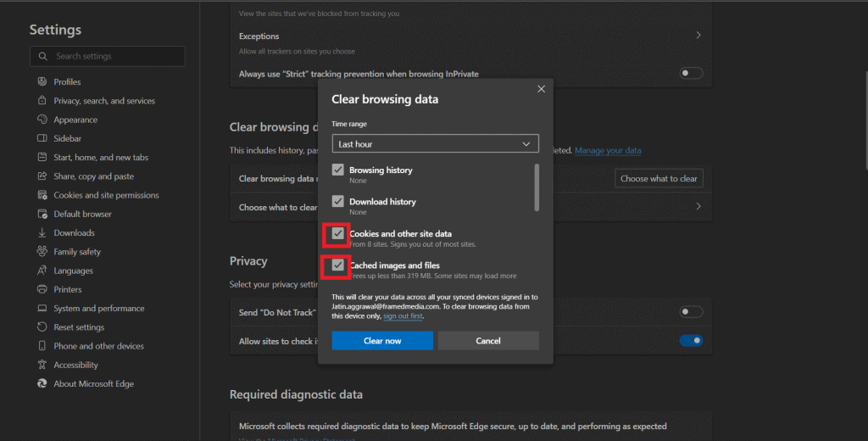Open Phone and other devices settings
Image resolution: width=868 pixels, height=441 pixels.
point(98,345)
